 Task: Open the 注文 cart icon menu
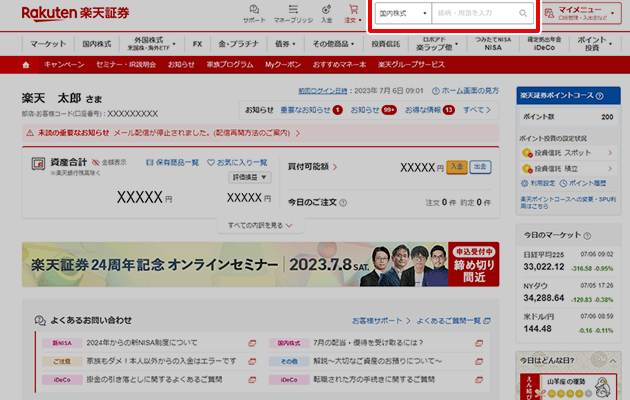[x=353, y=13]
